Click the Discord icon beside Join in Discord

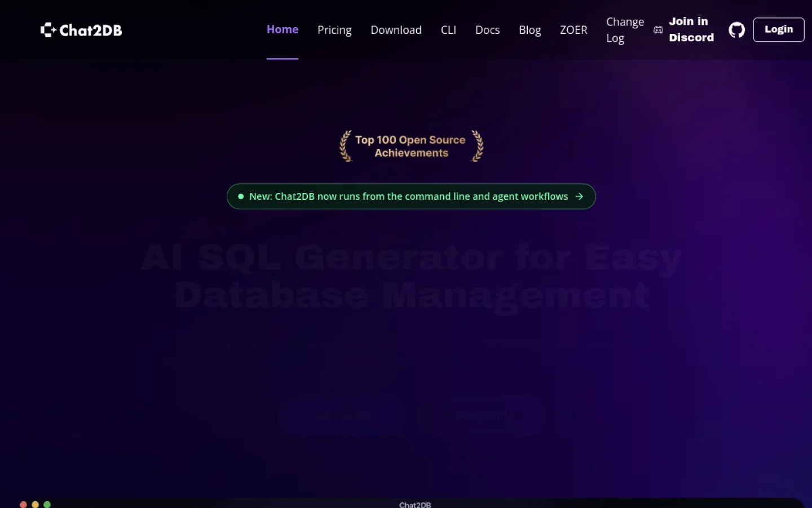(658, 30)
